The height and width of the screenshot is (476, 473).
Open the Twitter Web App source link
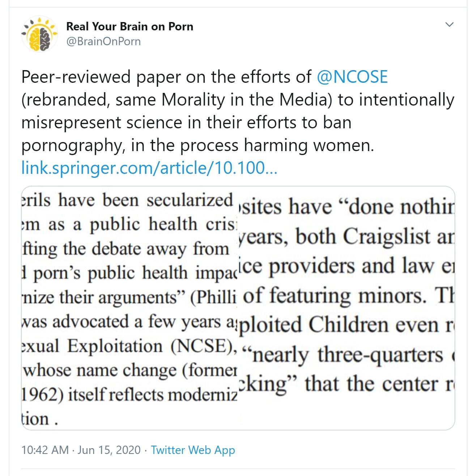[x=193, y=450]
